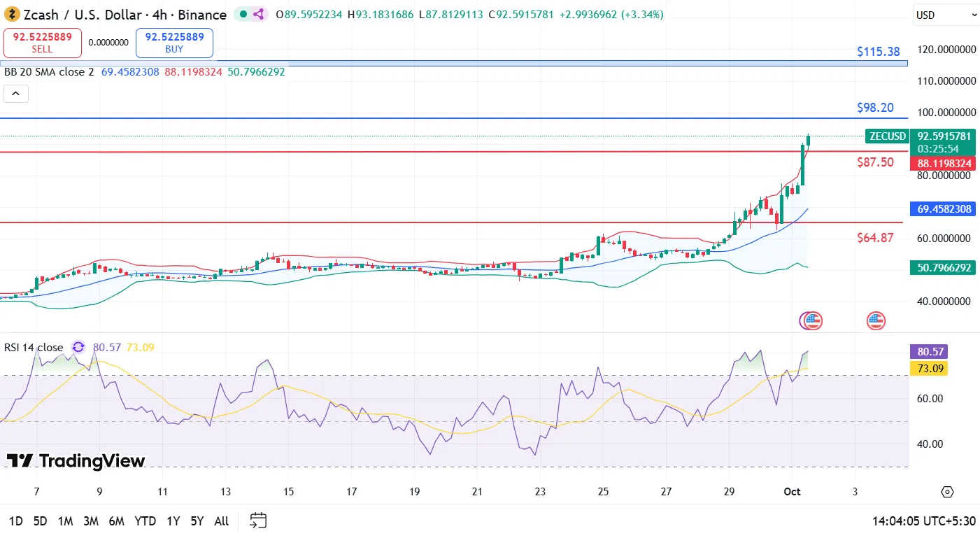Open the UTC+5:30 timezone menu
The width and height of the screenshot is (980, 538).
(x=922, y=521)
